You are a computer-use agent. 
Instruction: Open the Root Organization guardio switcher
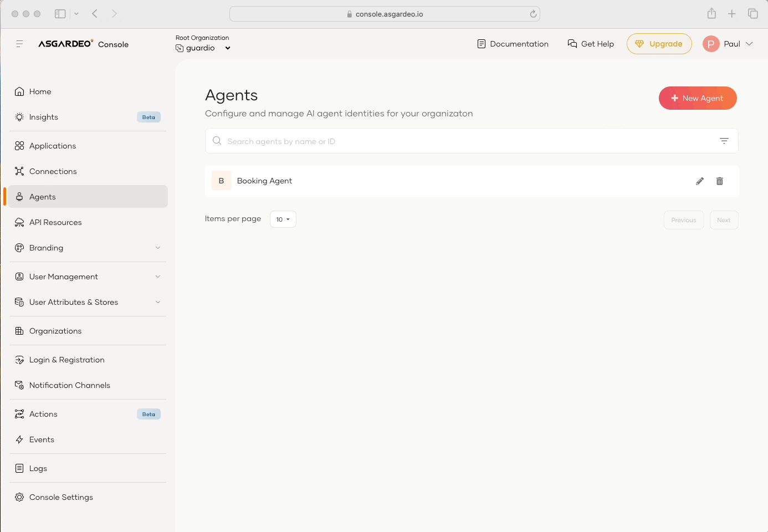(x=203, y=48)
